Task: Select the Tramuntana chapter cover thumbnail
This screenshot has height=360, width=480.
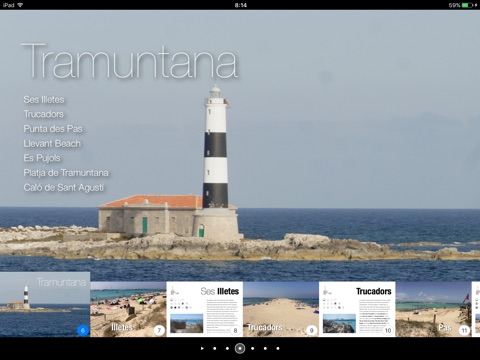Action: 45,304
